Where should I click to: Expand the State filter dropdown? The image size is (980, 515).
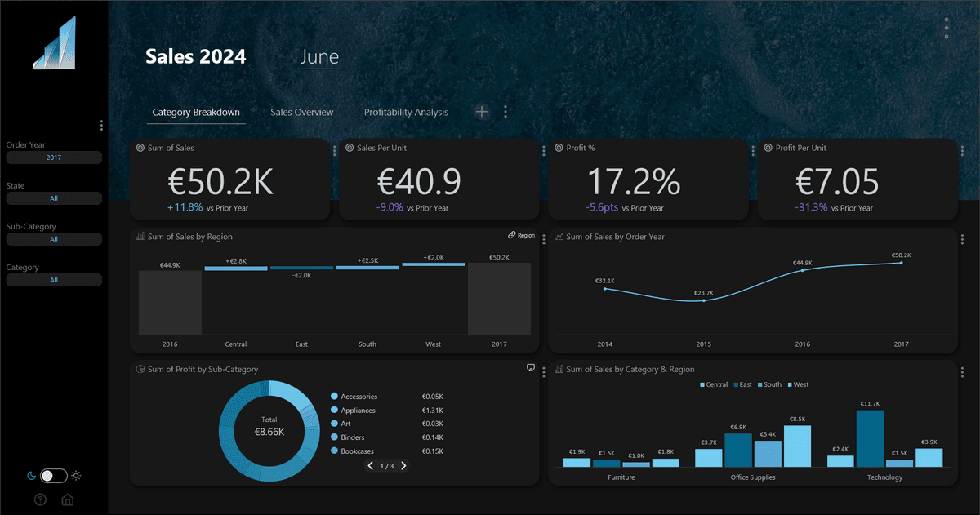click(x=54, y=198)
